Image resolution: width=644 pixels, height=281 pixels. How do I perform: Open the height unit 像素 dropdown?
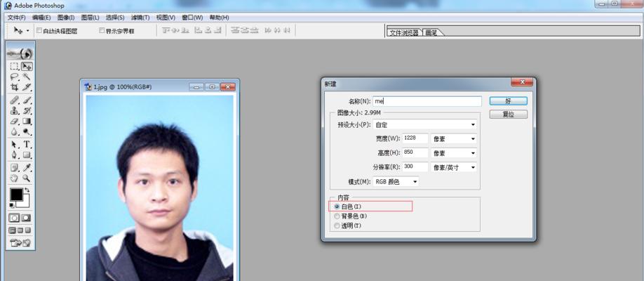pos(453,153)
